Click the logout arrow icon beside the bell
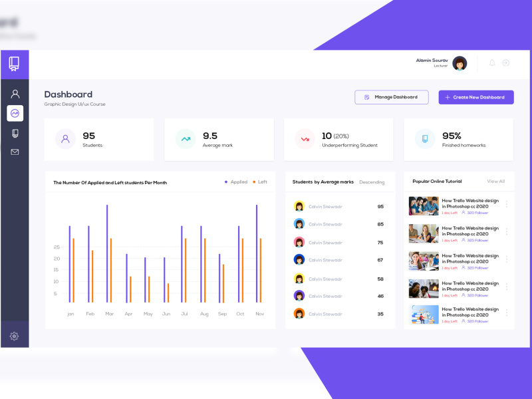This screenshot has width=532, height=399. [505, 63]
